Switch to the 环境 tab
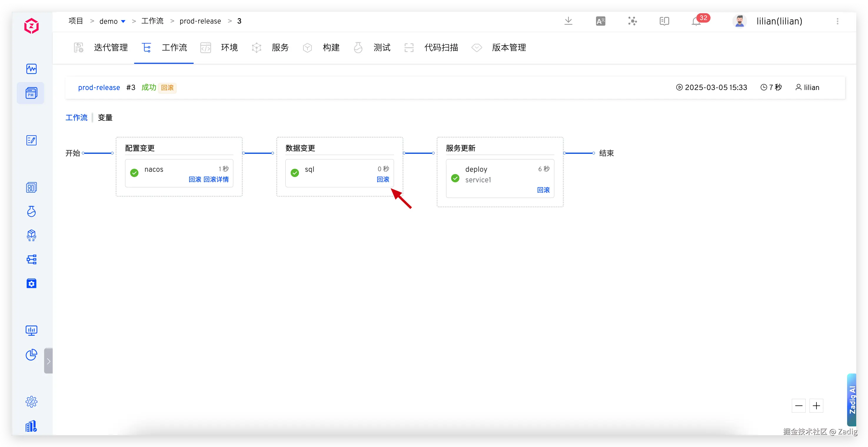Viewport: 868px width, 447px height. click(x=229, y=48)
